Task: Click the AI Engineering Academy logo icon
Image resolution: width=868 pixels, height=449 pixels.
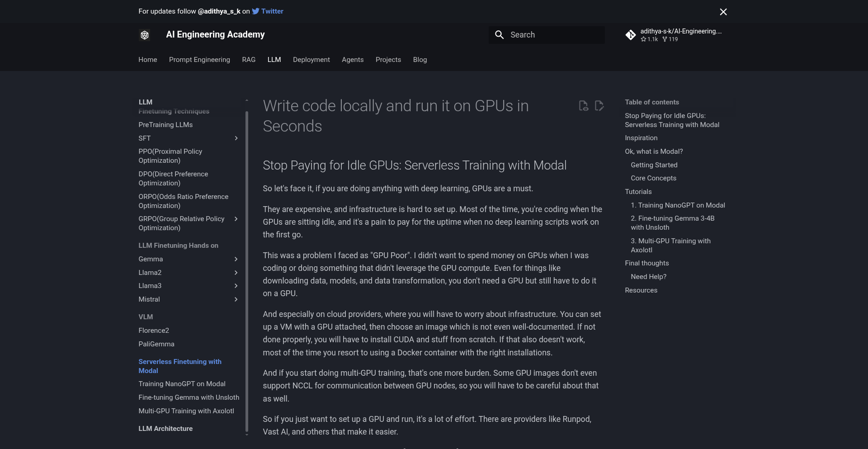Action: point(145,35)
